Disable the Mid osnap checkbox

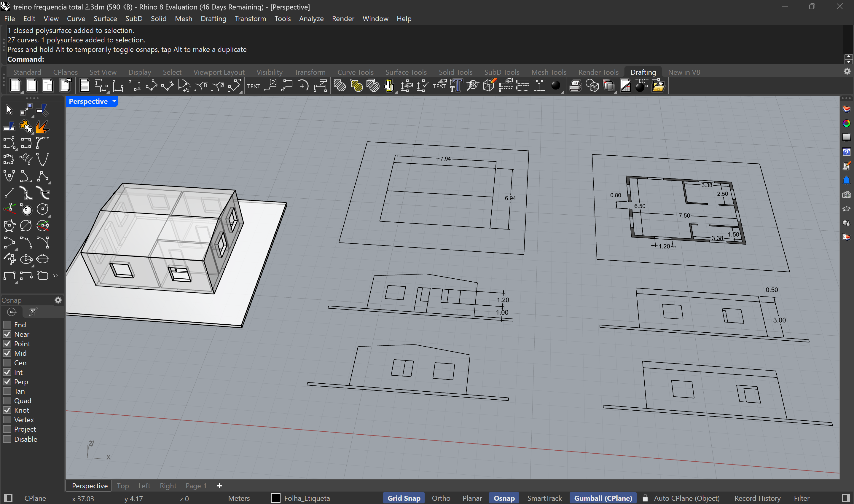click(x=7, y=353)
